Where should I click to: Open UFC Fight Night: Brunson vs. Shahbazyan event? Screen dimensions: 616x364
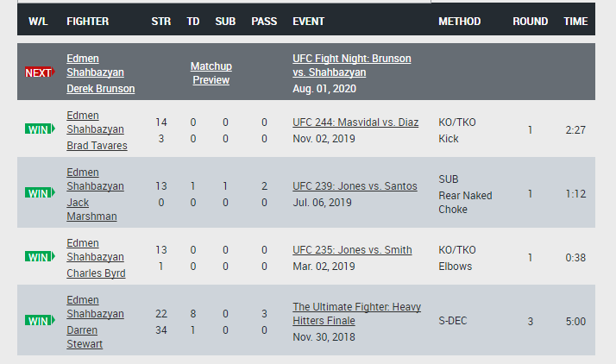(x=352, y=66)
